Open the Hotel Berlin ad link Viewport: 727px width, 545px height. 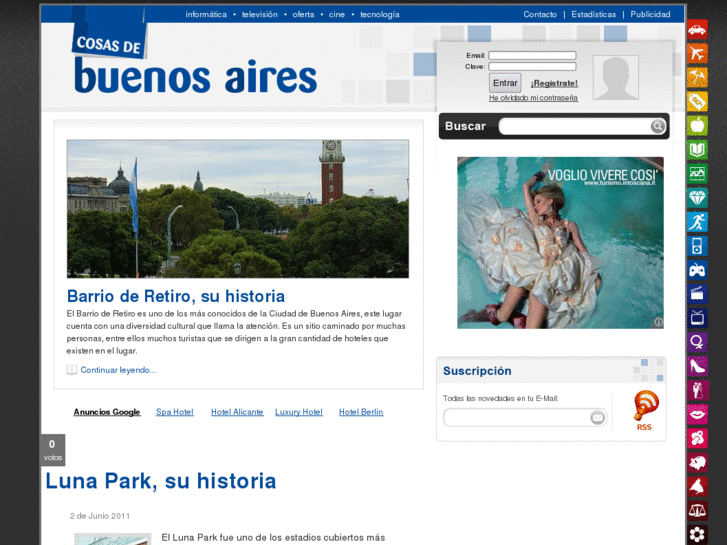(x=361, y=412)
